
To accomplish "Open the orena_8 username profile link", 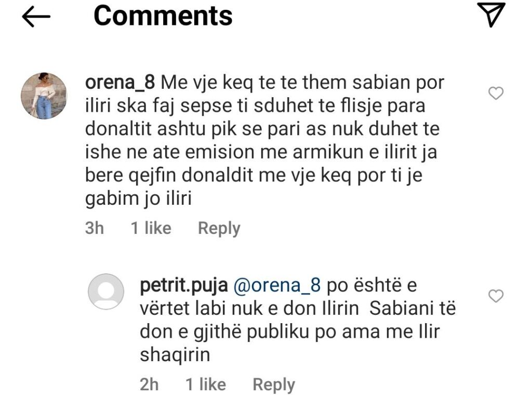I will click(119, 83).
